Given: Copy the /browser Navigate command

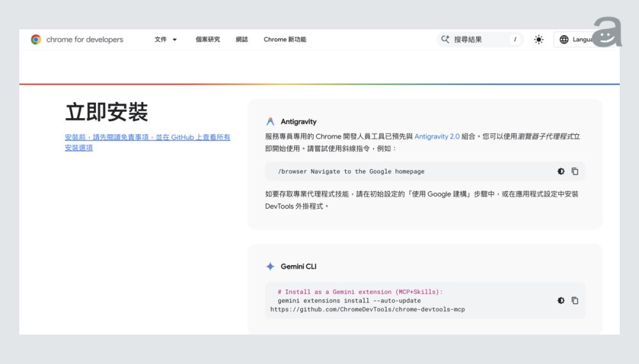Looking at the screenshot, I should [x=574, y=171].
